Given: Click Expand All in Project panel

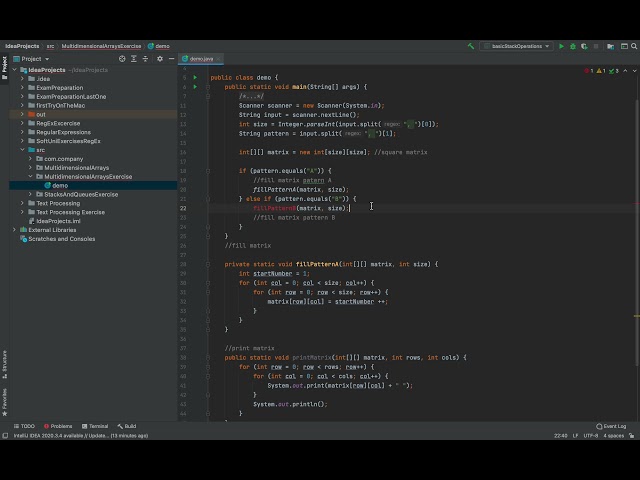Looking at the screenshot, I should [133, 59].
